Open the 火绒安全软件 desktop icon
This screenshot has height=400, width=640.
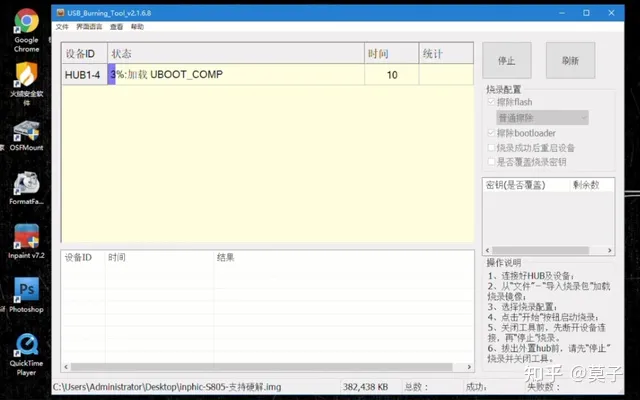click(x=26, y=78)
